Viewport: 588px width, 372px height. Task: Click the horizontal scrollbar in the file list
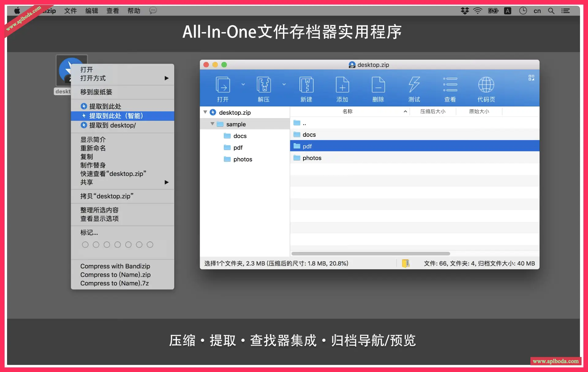pyautogui.click(x=371, y=254)
